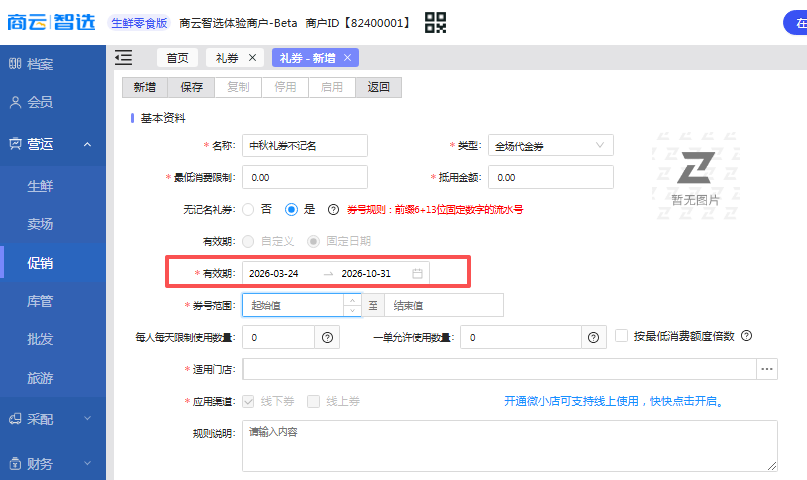Collapse the 营运 sidebar section
Viewport: 807px width, 480px height.
pos(87,144)
